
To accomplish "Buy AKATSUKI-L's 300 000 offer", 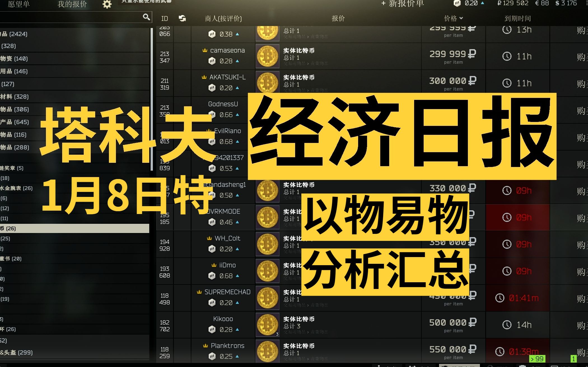I will pyautogui.click(x=582, y=84).
